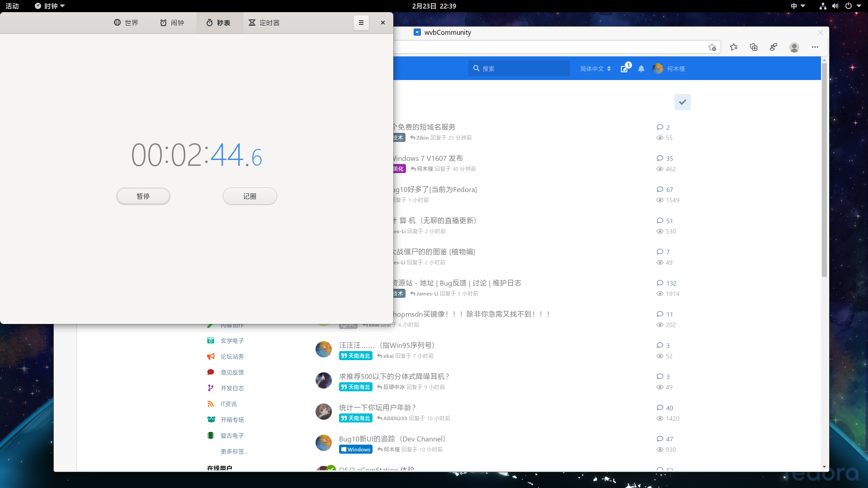This screenshot has height=488, width=868.
Task: Open the 更多标签 more tags link
Action: 234,451
